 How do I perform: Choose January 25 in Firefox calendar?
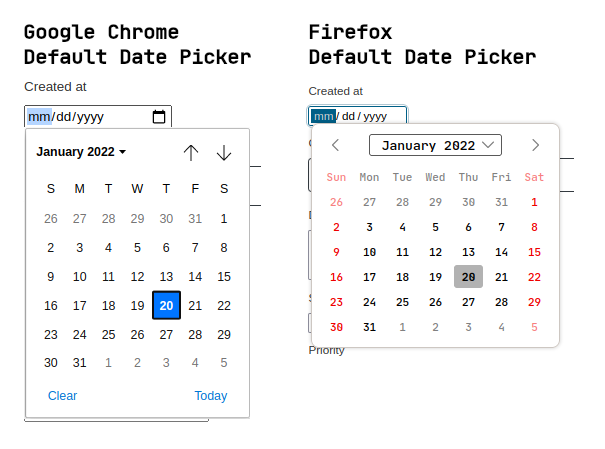pos(402,302)
